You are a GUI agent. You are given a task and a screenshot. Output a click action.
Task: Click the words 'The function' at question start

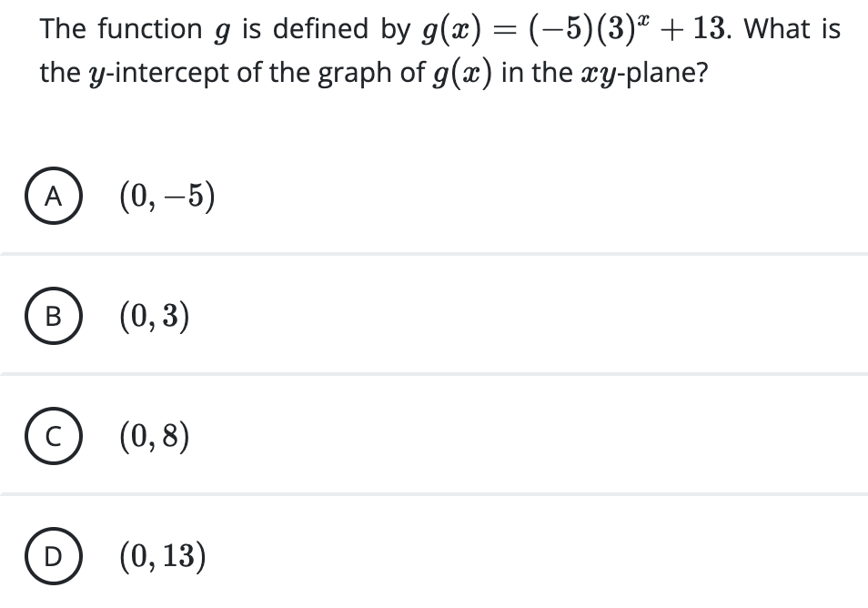click(x=121, y=29)
